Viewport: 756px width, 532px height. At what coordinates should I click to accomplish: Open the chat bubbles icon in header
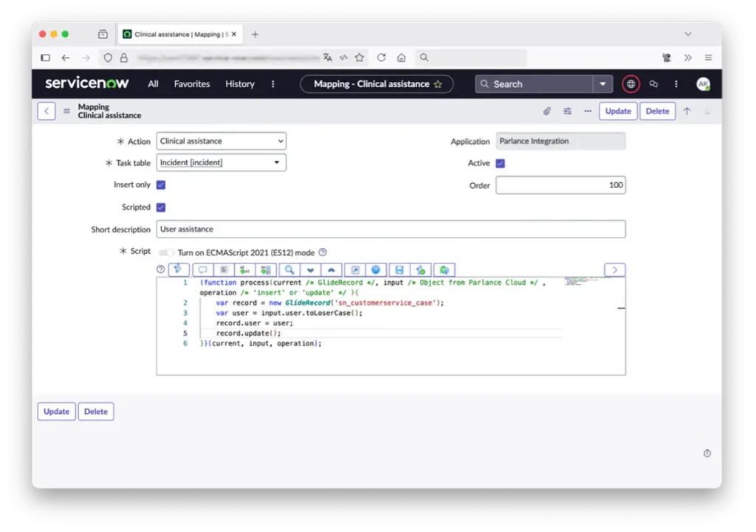653,84
